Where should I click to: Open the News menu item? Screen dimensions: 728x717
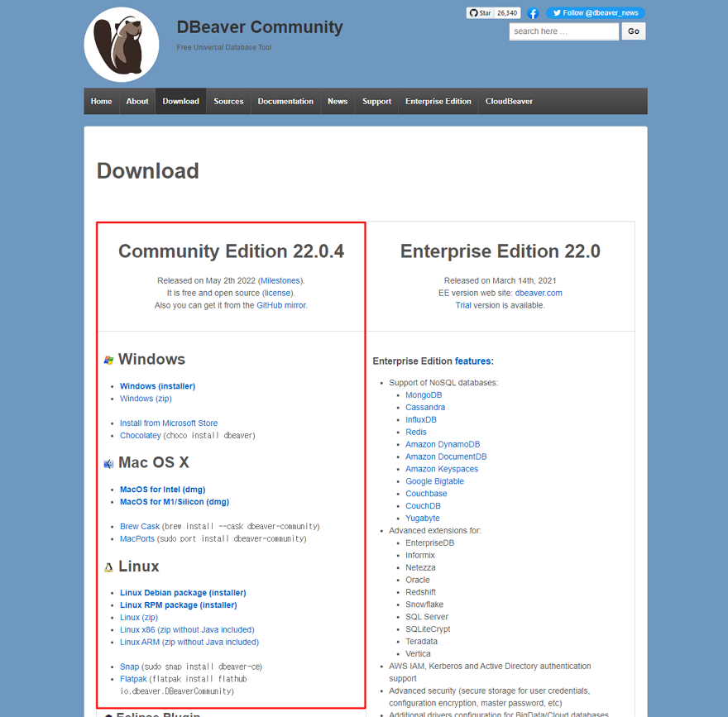click(x=338, y=101)
